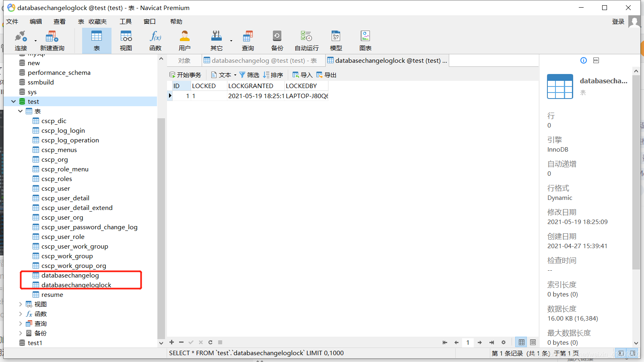Refresh table data with the reload icon
Viewport: 644px width, 362px height.
click(x=210, y=342)
